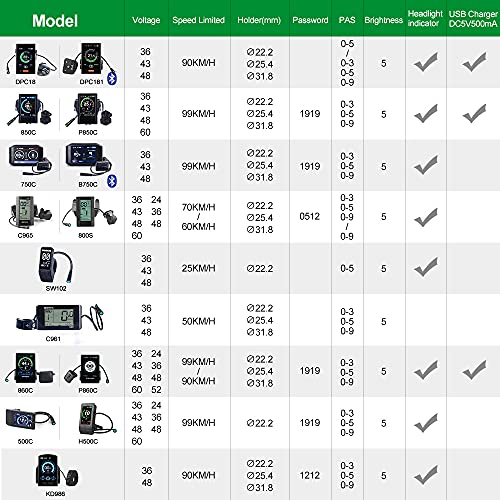The image size is (500, 500).
Task: Choose the 500C display image
Action: click(30, 419)
